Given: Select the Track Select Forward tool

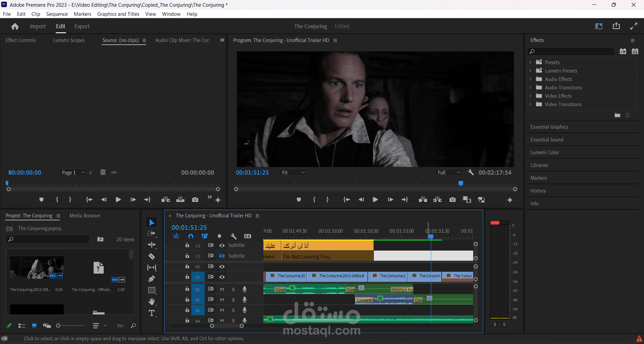Looking at the screenshot, I should pyautogui.click(x=152, y=233).
